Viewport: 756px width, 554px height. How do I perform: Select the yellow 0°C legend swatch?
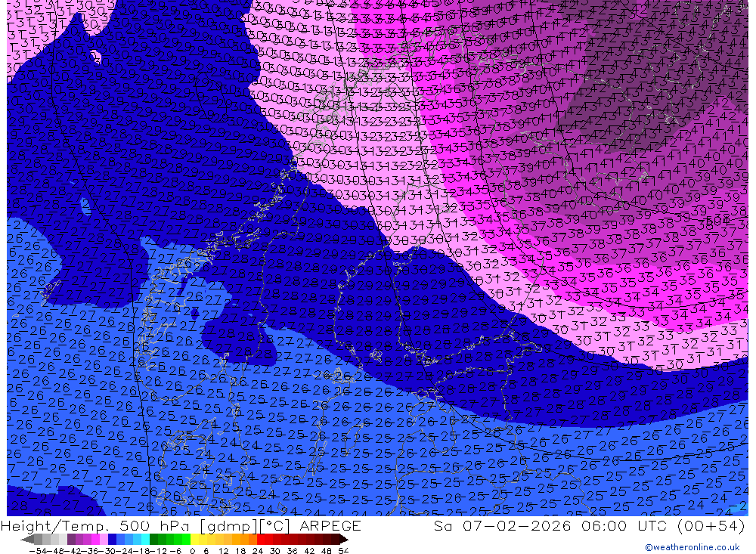click(195, 539)
